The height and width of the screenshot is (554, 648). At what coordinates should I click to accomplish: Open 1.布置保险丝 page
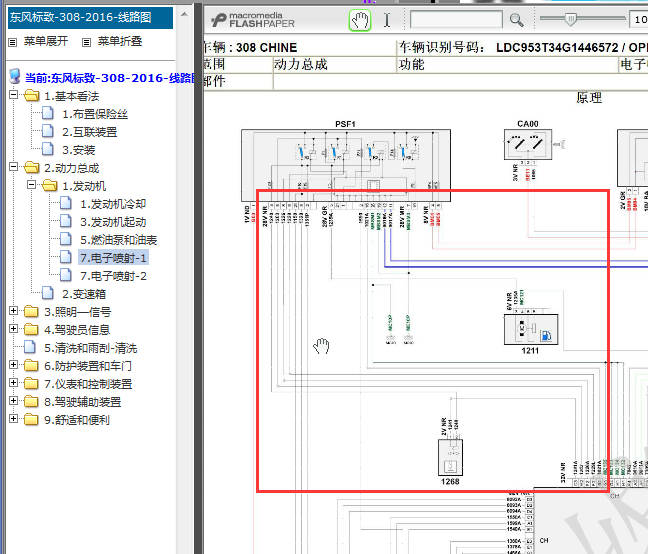pyautogui.click(x=95, y=114)
